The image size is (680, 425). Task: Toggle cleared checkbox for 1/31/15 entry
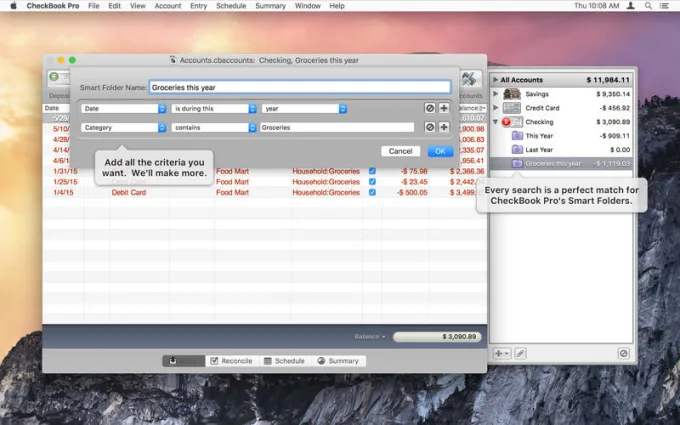pyautogui.click(x=372, y=171)
